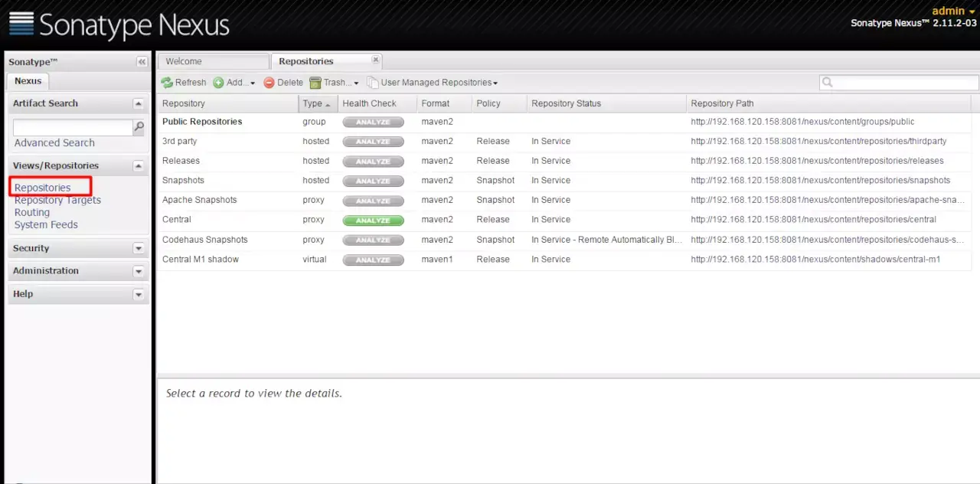Click the shadows/central-m1 path
Screen dimensions: 980x484
[815, 260]
